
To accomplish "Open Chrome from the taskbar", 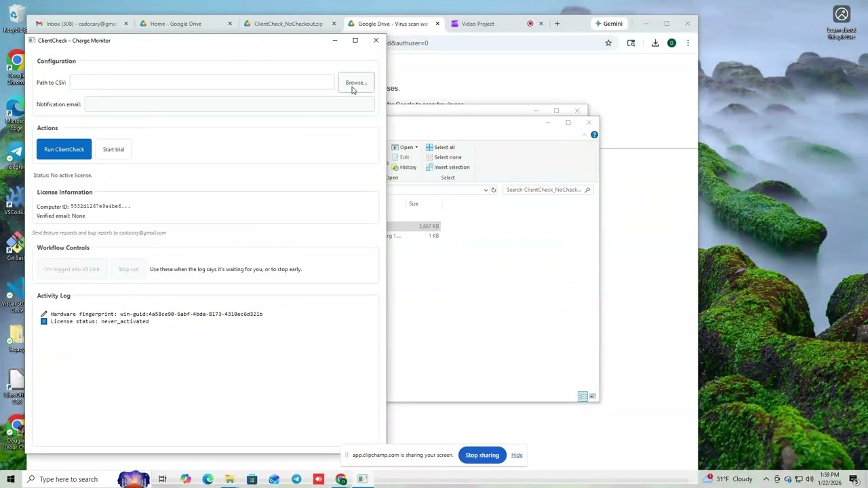I will coord(341,479).
